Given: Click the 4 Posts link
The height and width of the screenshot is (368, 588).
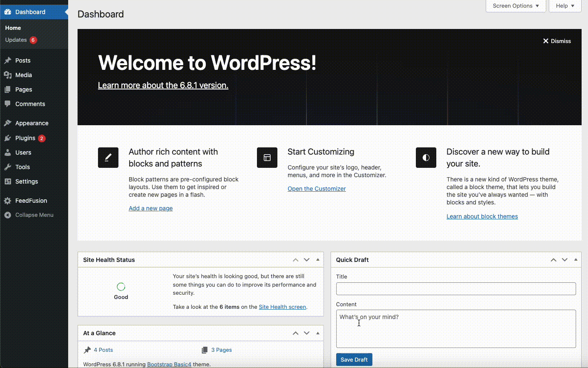Looking at the screenshot, I should 103,350.
